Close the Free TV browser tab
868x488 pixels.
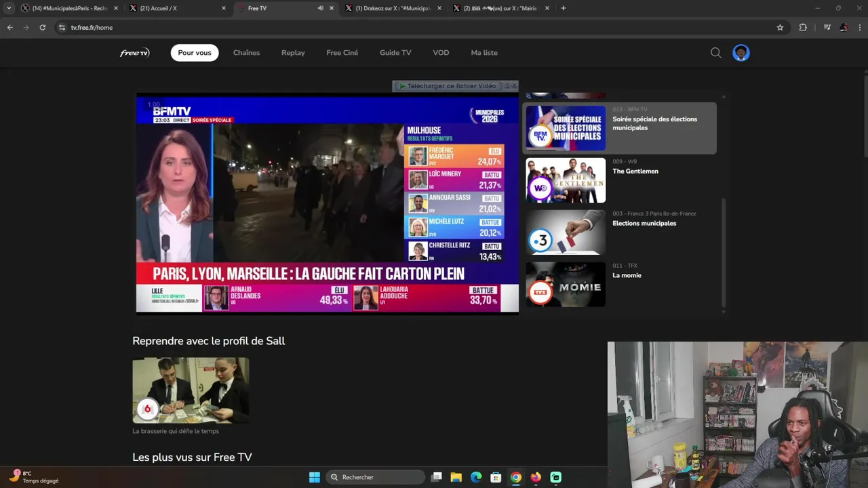click(332, 8)
